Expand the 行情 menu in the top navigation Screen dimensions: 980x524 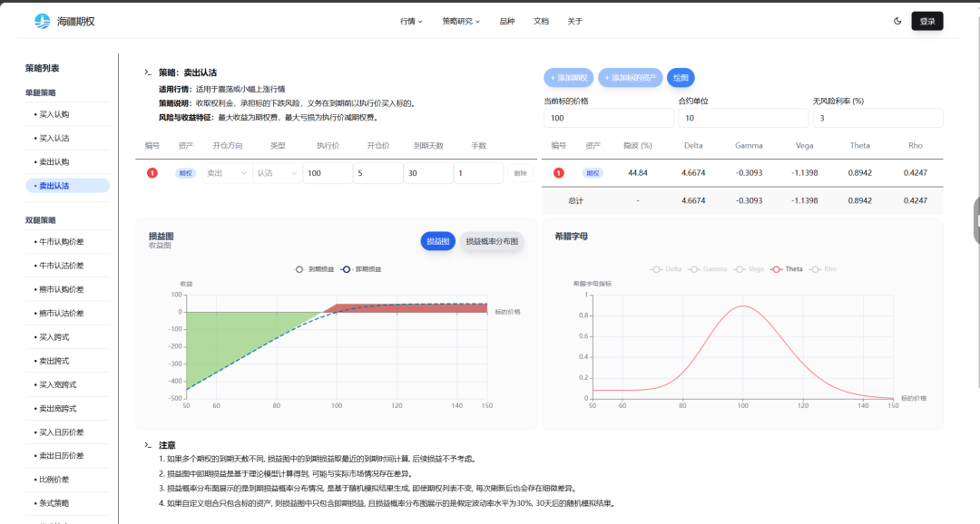pos(411,21)
